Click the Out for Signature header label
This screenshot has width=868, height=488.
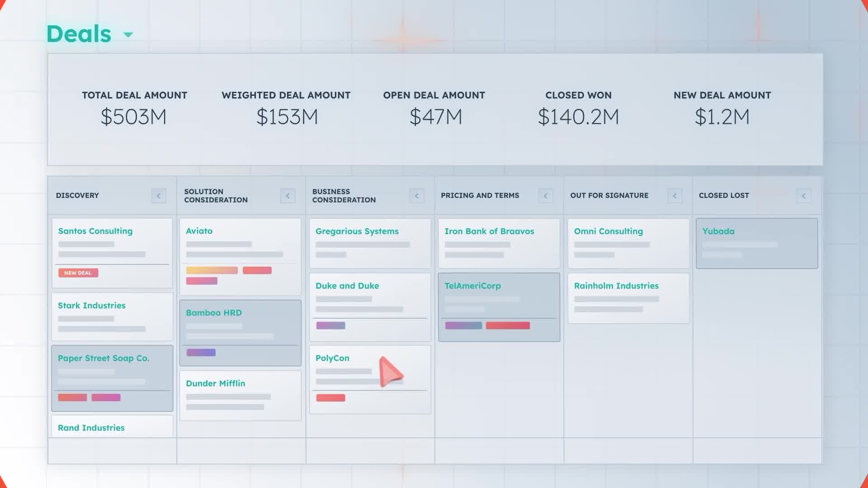pos(609,196)
